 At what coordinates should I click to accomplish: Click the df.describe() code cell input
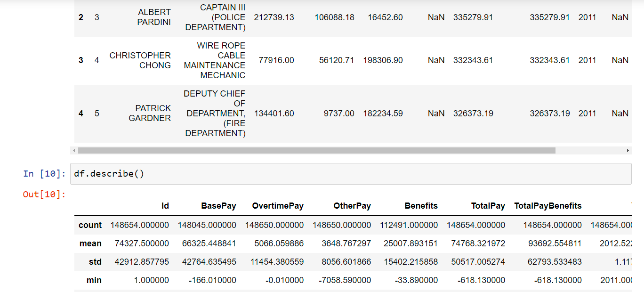pyautogui.click(x=350, y=174)
